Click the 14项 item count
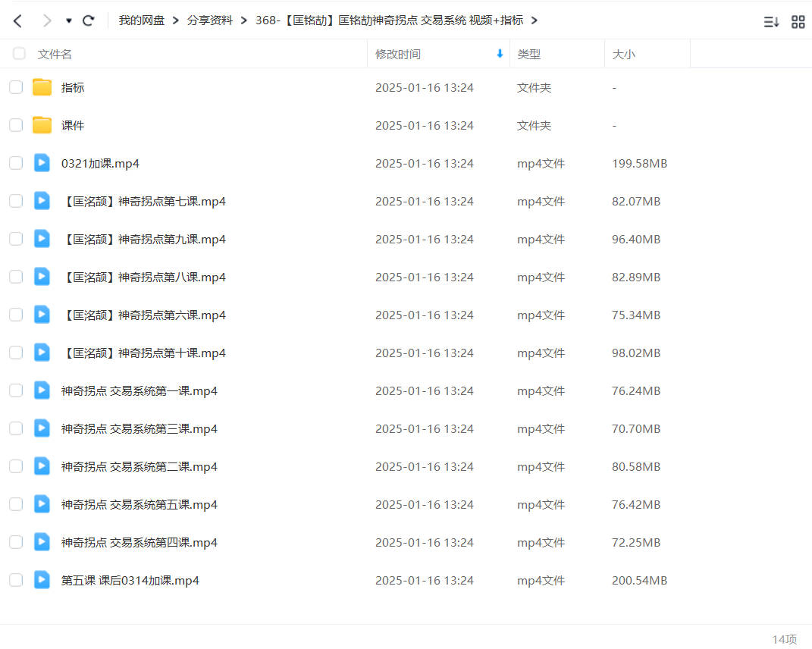Viewport: 812px width, 649px height. [785, 639]
